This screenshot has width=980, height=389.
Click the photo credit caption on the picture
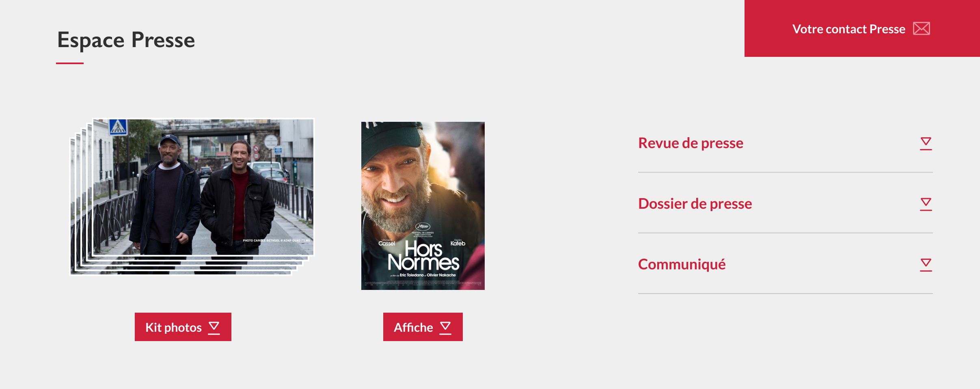(276, 240)
